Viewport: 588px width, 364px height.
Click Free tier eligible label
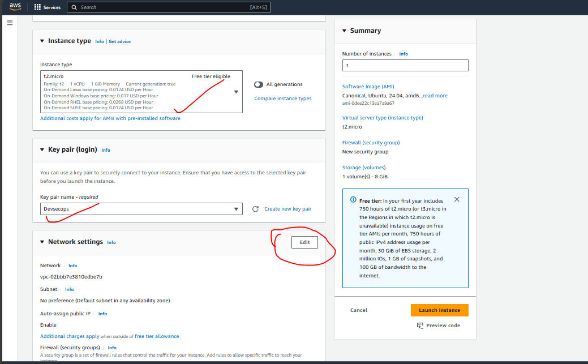[211, 76]
